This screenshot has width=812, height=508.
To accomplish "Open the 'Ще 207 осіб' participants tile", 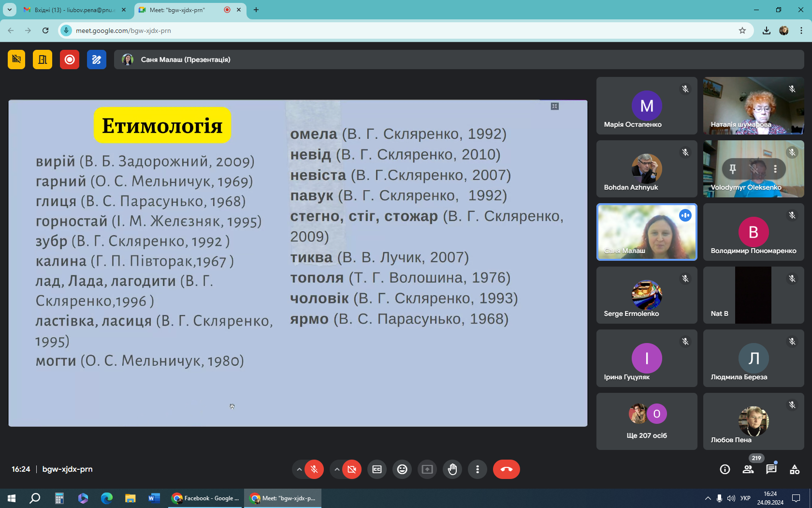I will 647,421.
